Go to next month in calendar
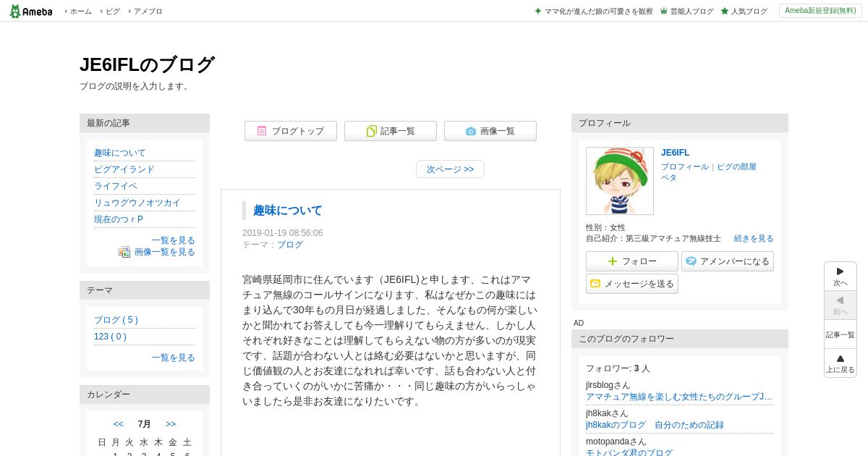Viewport: 868px width, 456px height. tap(171, 424)
